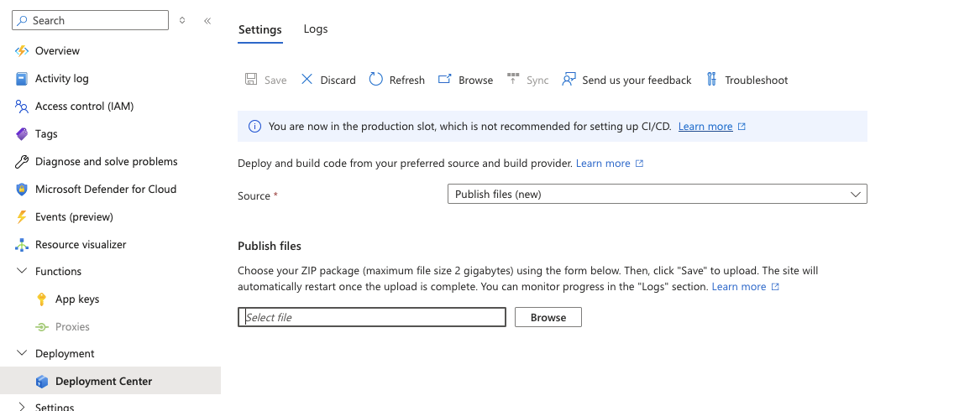Click external link icon after banner Learn more
The width and height of the screenshot is (980, 411).
pyautogui.click(x=742, y=126)
